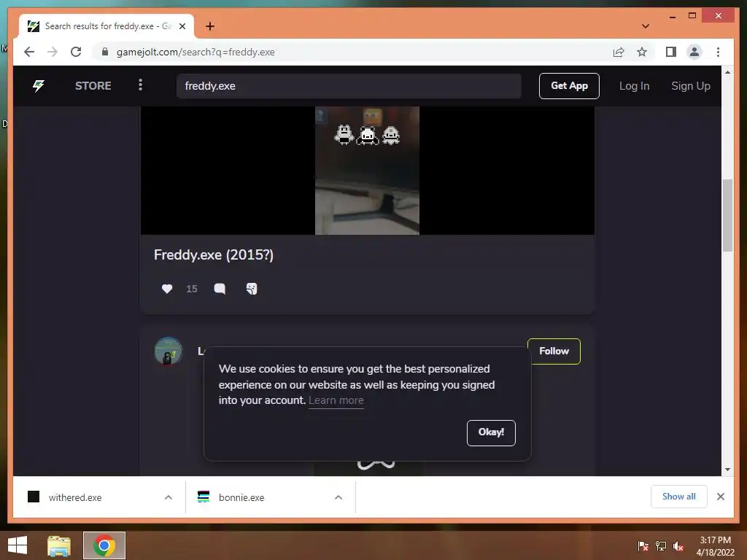Click the Log In link
This screenshot has height=560, width=747.
(634, 86)
